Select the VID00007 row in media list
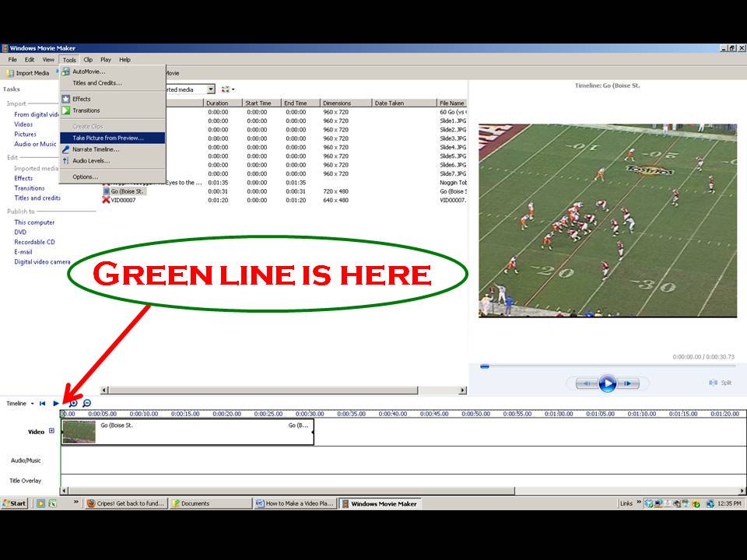 [x=284, y=201]
